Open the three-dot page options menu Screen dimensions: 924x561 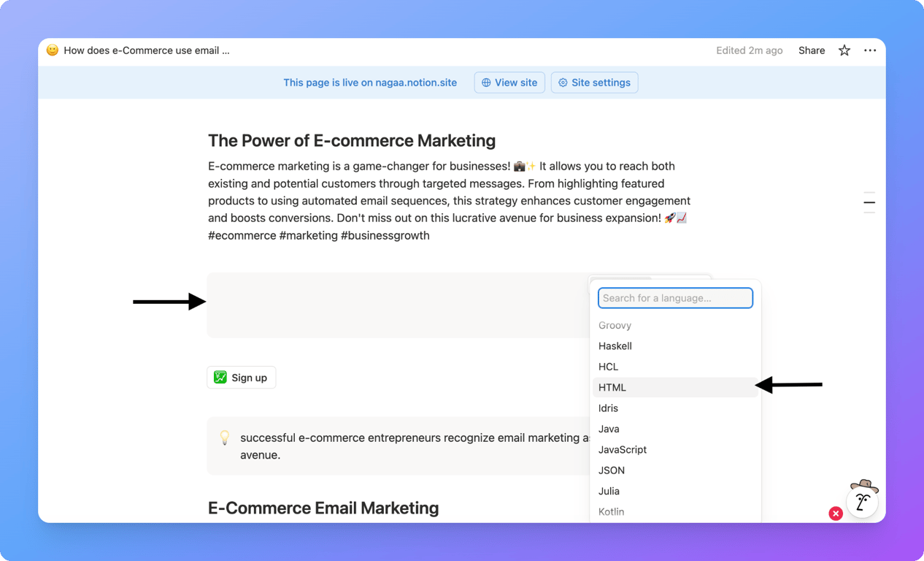coord(870,50)
